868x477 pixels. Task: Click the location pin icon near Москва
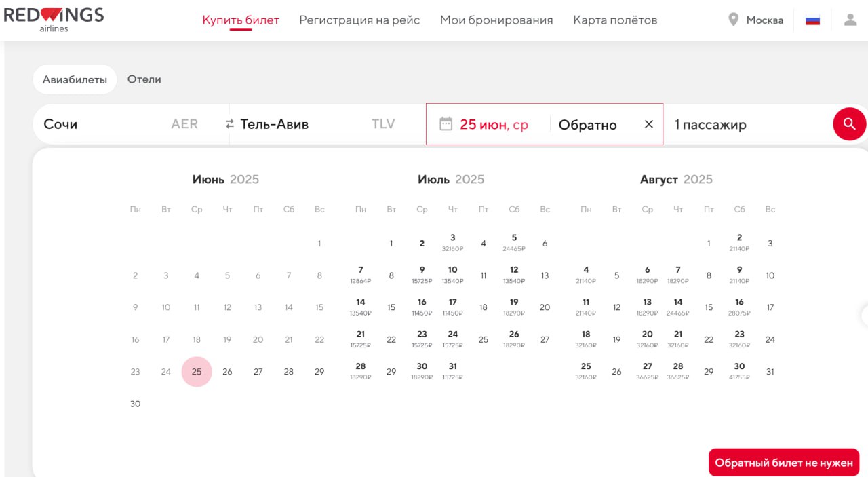tap(733, 20)
